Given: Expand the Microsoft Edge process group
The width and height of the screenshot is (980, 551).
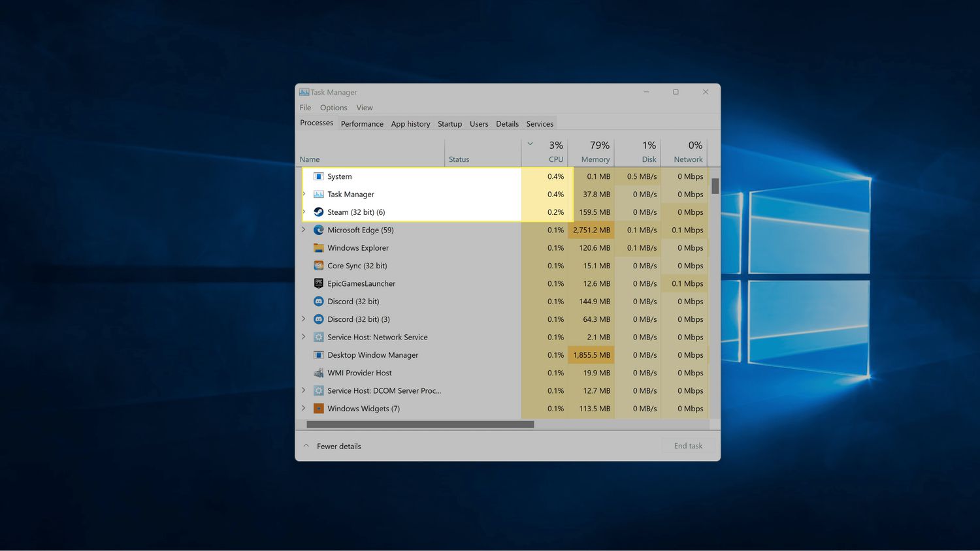Looking at the screenshot, I should pyautogui.click(x=304, y=230).
